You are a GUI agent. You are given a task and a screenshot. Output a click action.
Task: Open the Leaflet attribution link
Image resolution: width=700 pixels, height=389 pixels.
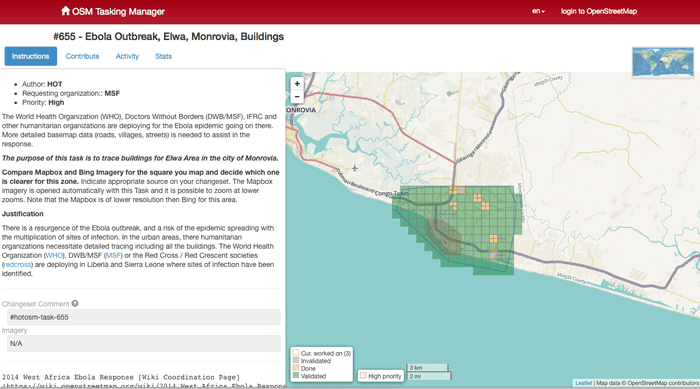[583, 383]
